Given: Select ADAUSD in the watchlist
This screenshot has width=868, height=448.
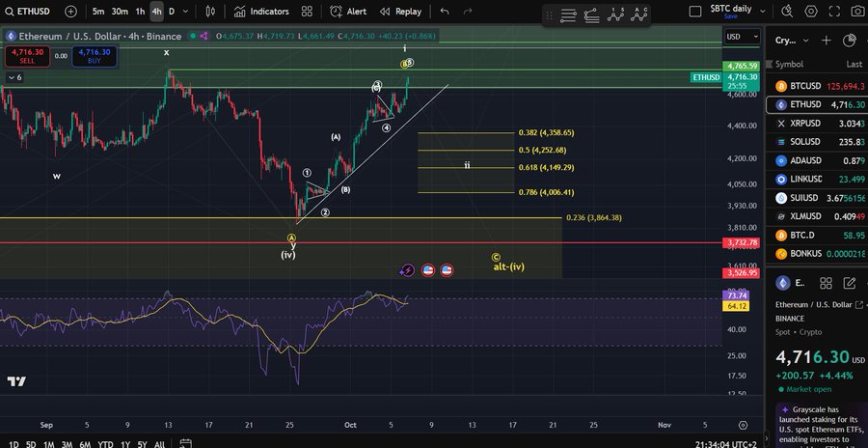Looking at the screenshot, I should (817, 161).
